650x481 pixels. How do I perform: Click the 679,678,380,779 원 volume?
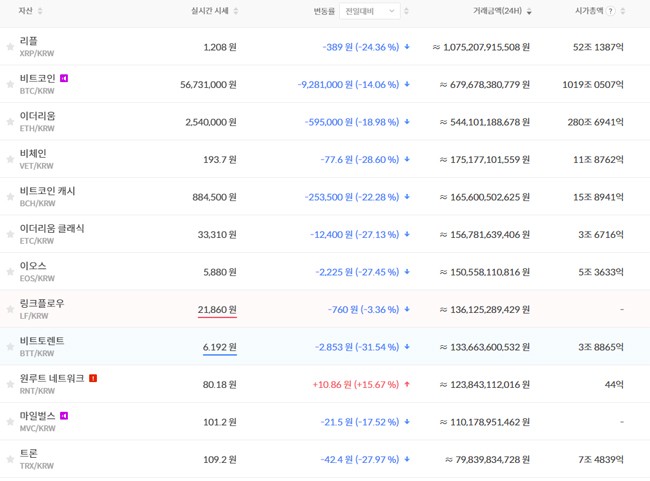point(485,85)
